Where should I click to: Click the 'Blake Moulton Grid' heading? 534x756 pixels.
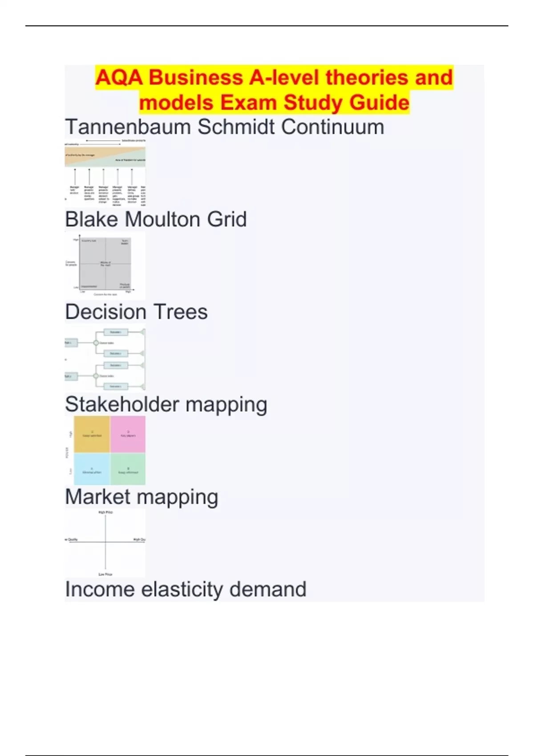[x=156, y=220]
